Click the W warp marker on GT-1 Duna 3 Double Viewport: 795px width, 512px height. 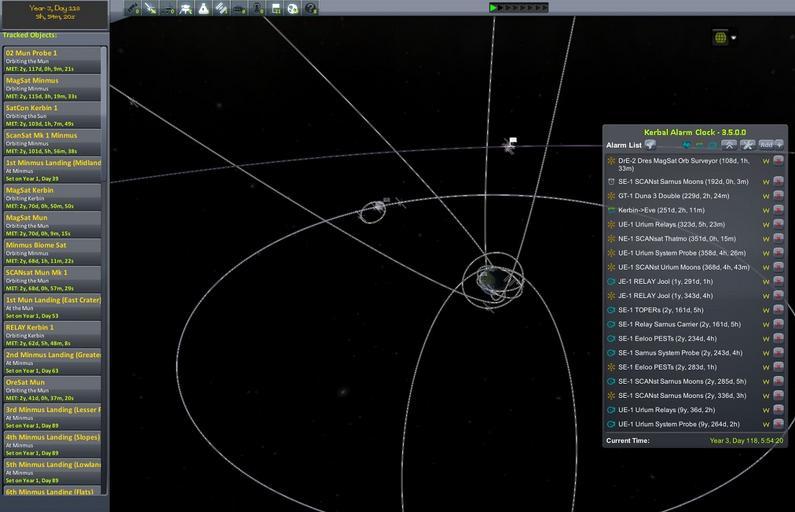coord(766,196)
